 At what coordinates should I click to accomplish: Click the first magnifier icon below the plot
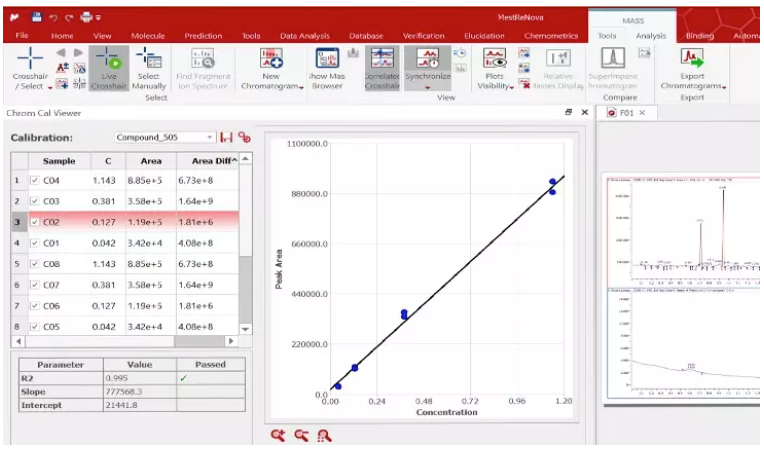point(278,435)
